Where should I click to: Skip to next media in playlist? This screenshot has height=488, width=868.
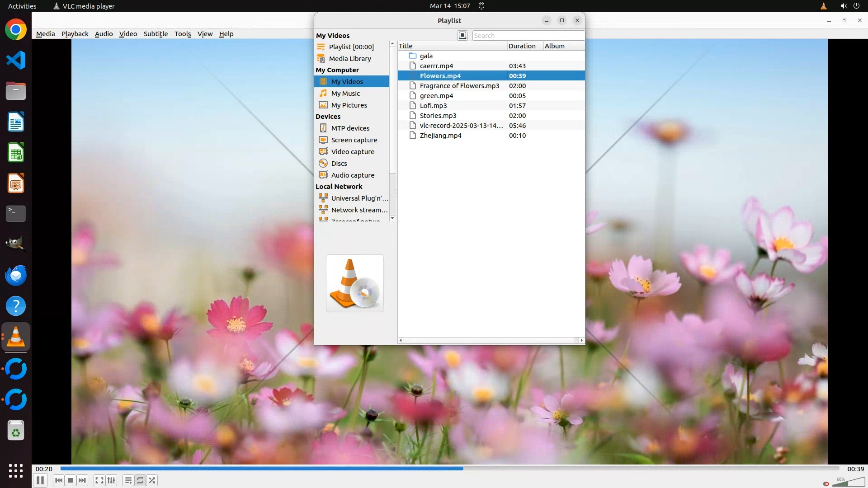tap(82, 480)
